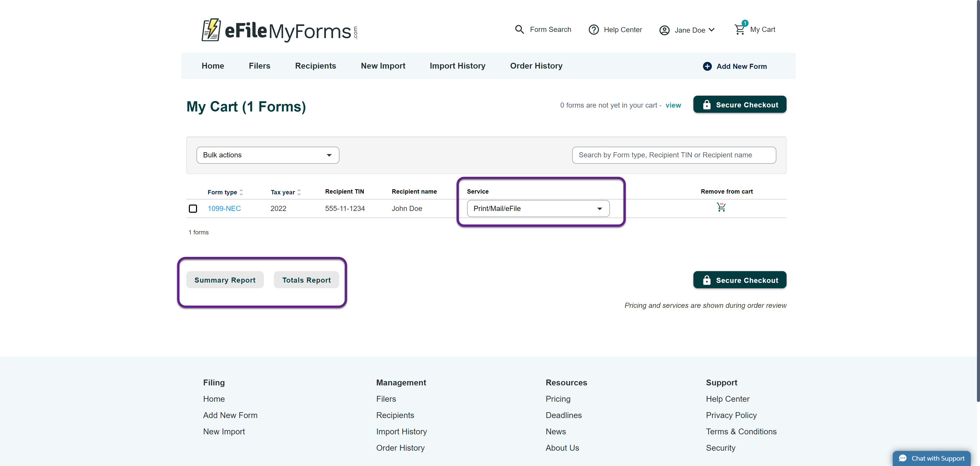
Task: Sort the table by Tax year
Action: click(299, 192)
